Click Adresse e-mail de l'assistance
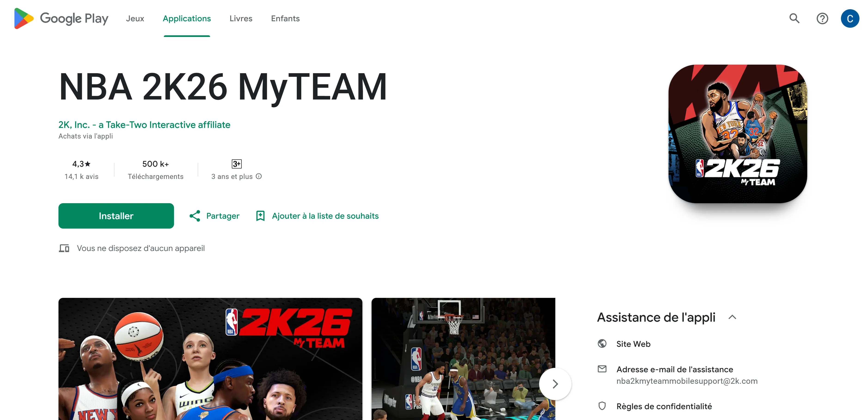868x420 pixels. coord(675,369)
